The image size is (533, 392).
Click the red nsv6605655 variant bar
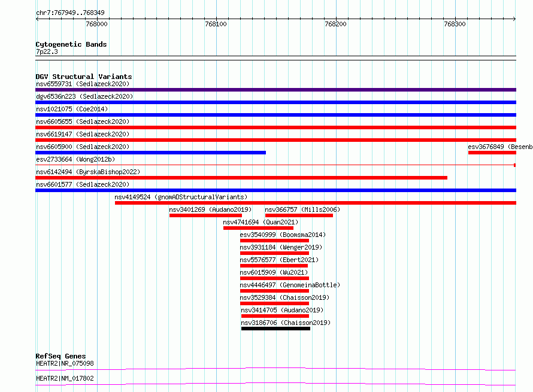[275, 127]
